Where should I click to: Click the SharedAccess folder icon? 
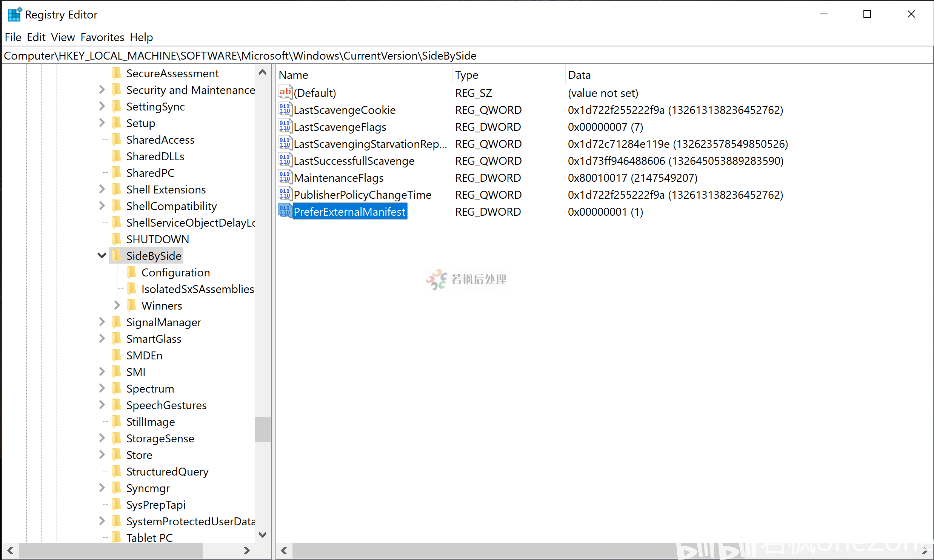[117, 139]
